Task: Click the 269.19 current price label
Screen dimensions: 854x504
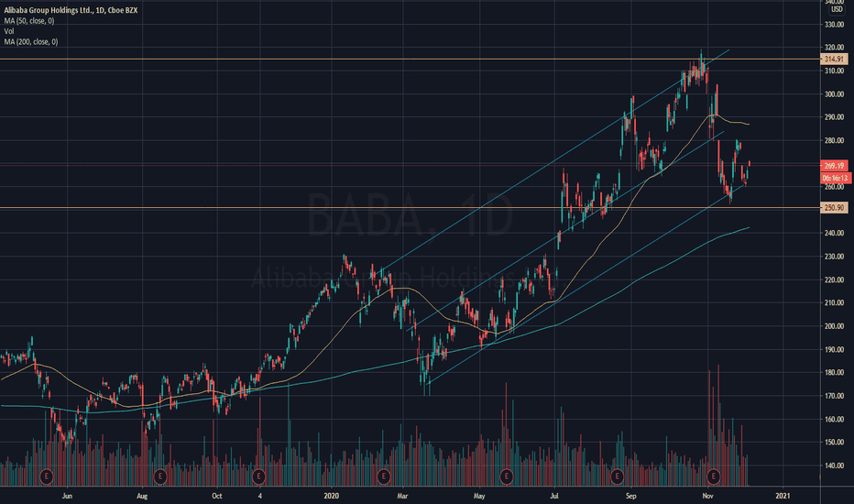Action: [x=834, y=166]
